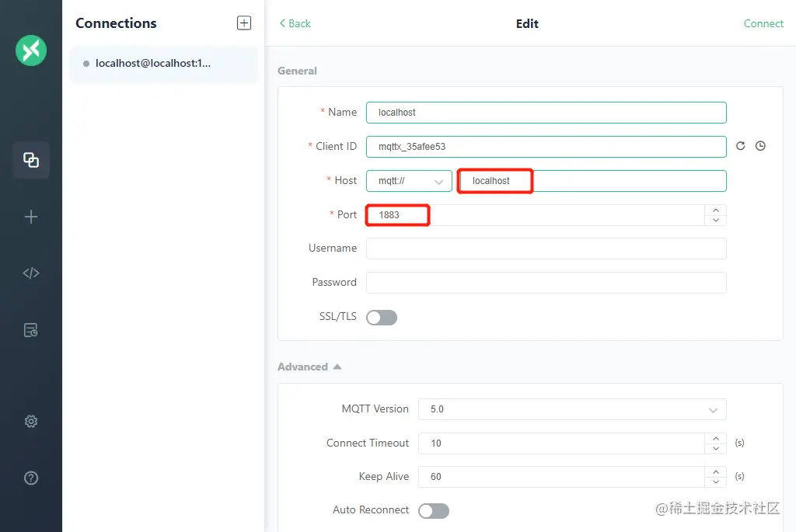
Task: Increase the Connect Timeout value
Action: pos(716,438)
